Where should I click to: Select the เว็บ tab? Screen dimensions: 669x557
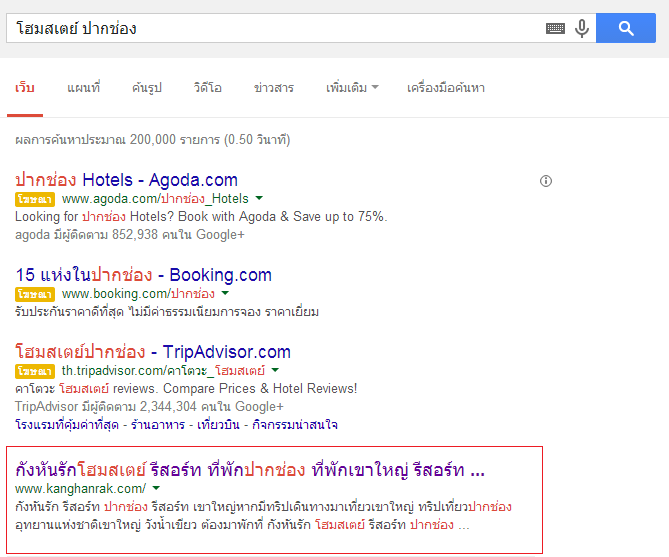(x=25, y=88)
